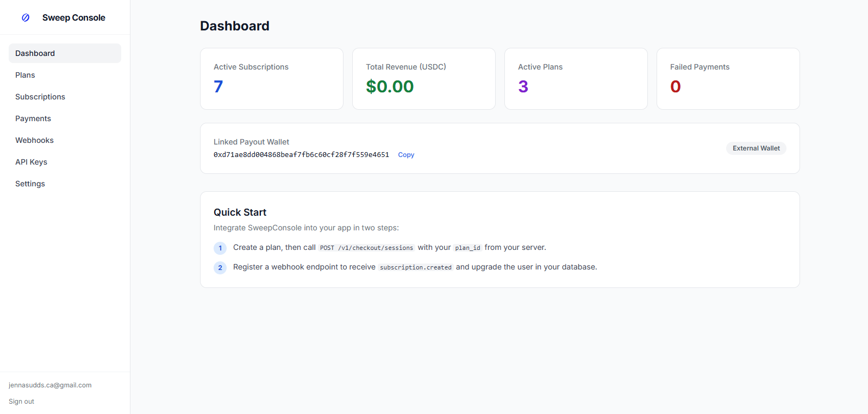Navigate to Payments
The width and height of the screenshot is (868, 414).
(x=65, y=118)
